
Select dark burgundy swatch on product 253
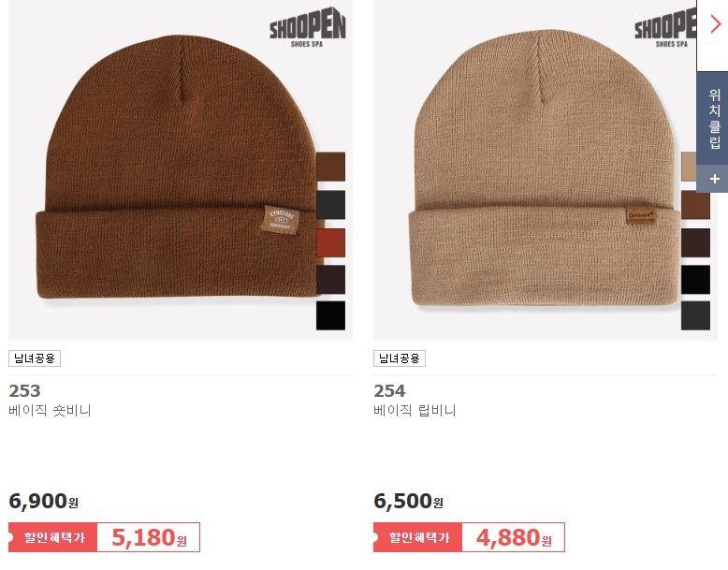(x=330, y=280)
